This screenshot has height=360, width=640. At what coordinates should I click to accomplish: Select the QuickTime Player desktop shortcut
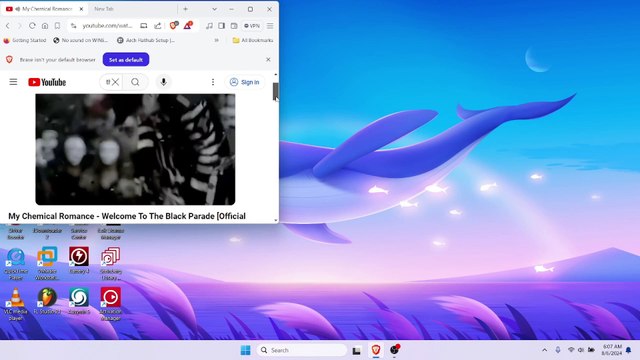pyautogui.click(x=16, y=264)
